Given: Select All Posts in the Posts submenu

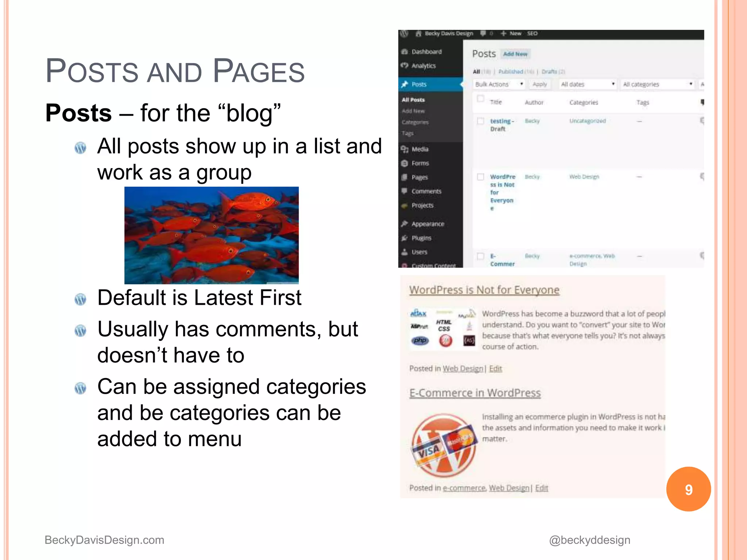Looking at the screenshot, I should pos(413,100).
